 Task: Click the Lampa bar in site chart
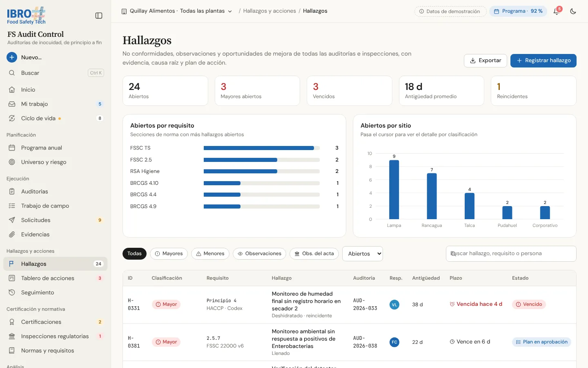pyautogui.click(x=394, y=189)
